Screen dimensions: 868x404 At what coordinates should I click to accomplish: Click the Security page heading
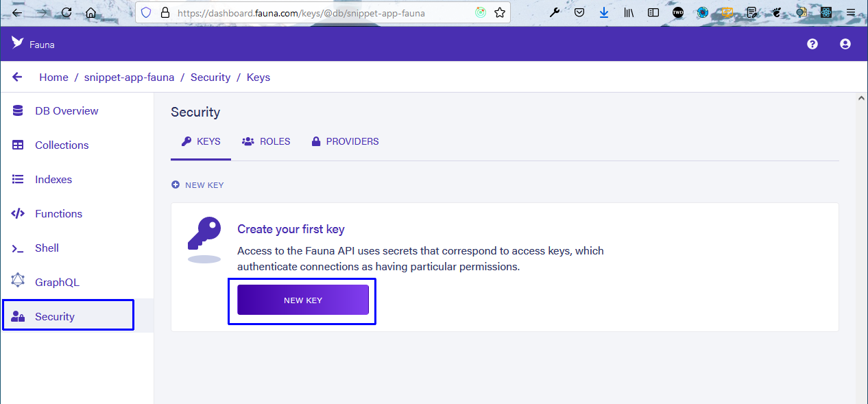pyautogui.click(x=195, y=112)
